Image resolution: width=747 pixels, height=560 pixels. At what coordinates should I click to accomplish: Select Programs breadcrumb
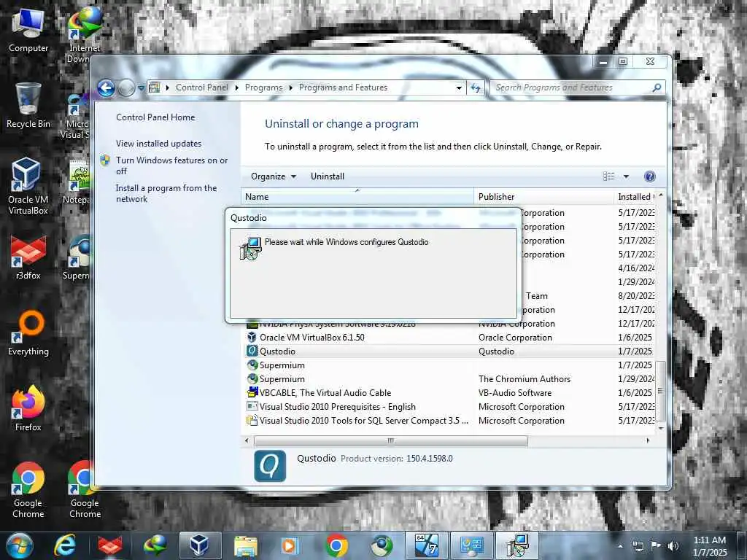(263, 87)
